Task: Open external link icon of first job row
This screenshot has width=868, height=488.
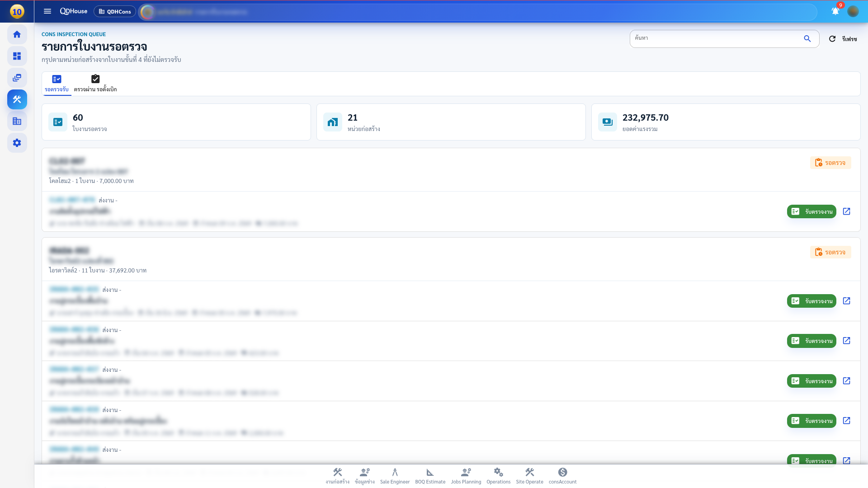Action: [847, 211]
